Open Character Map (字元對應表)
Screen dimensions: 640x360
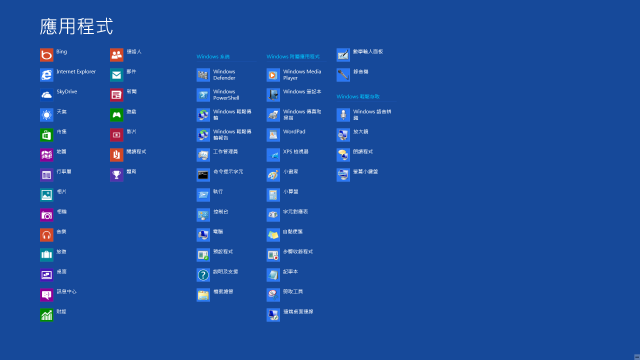point(273,215)
